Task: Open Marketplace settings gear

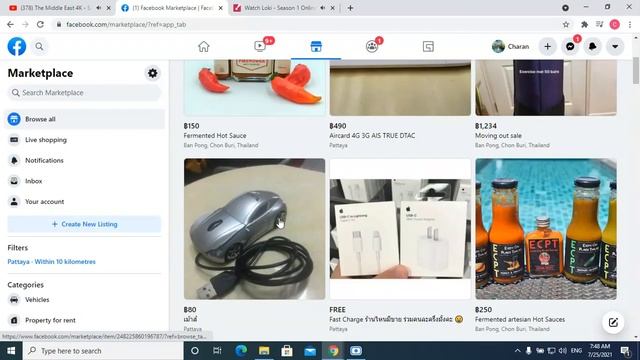Action: pos(153,73)
